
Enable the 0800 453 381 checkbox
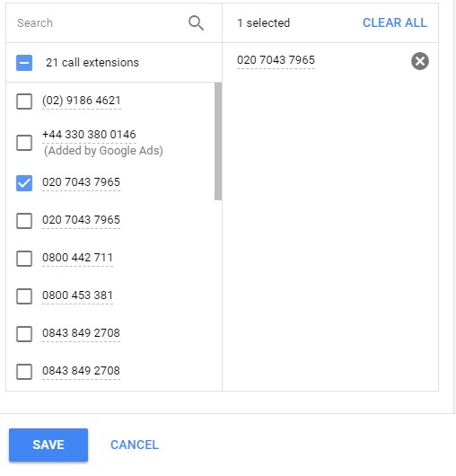(24, 296)
